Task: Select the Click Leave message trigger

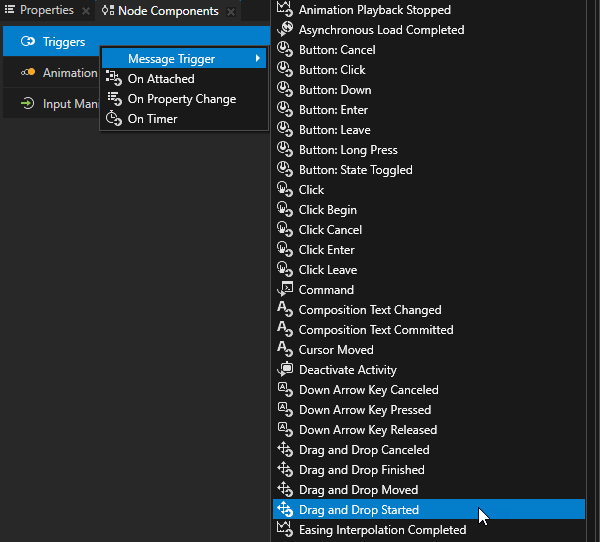Action: pyautogui.click(x=429, y=269)
